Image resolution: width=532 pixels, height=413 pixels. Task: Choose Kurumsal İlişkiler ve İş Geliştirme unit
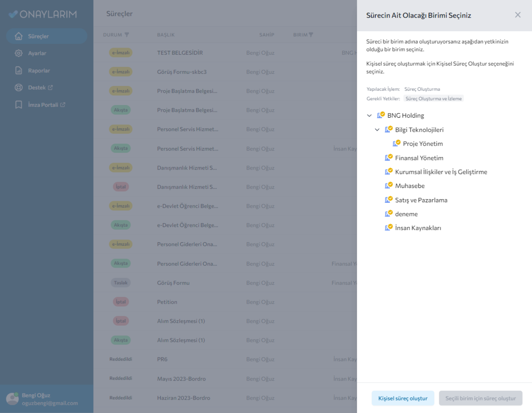click(441, 172)
